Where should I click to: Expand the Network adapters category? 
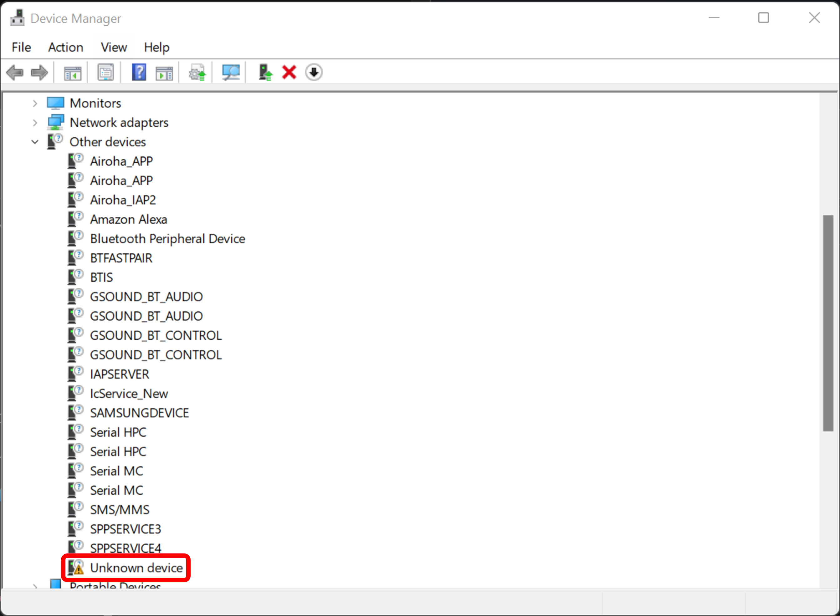(35, 123)
